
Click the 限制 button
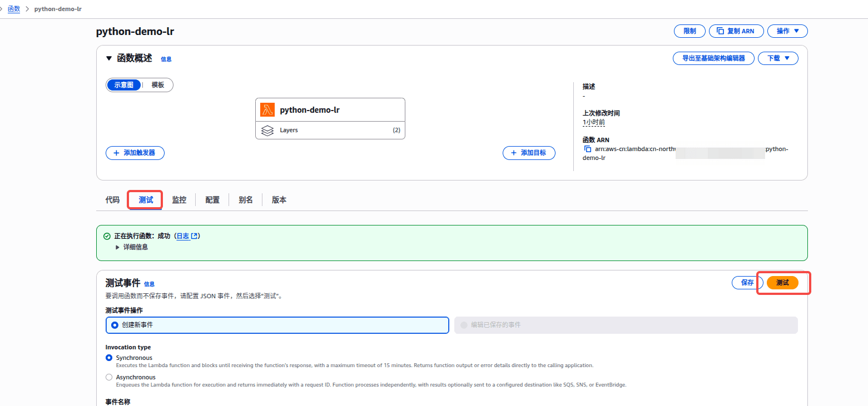pyautogui.click(x=690, y=31)
